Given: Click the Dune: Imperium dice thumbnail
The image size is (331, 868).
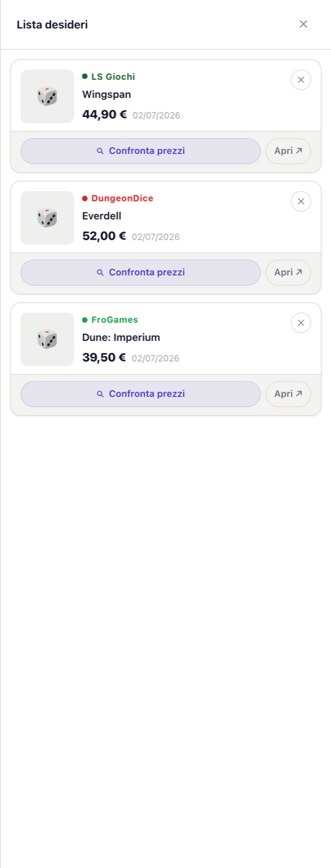Looking at the screenshot, I should pos(47,340).
